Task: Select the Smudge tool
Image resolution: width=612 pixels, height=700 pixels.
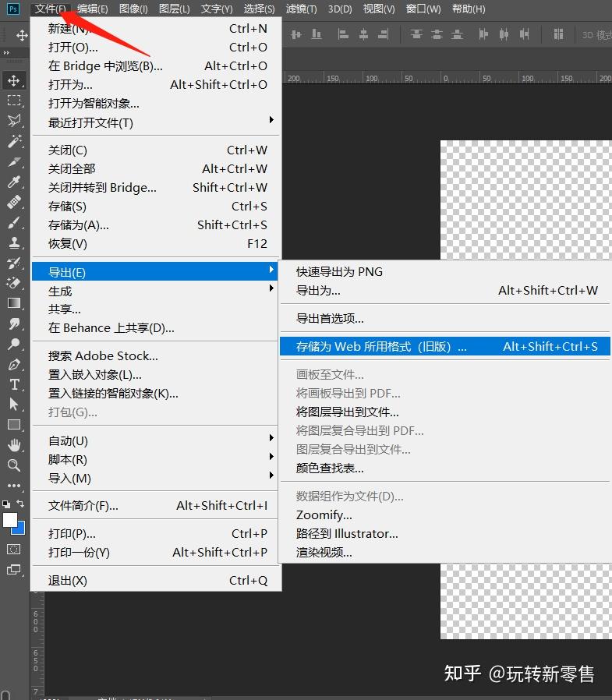Action: click(14, 323)
